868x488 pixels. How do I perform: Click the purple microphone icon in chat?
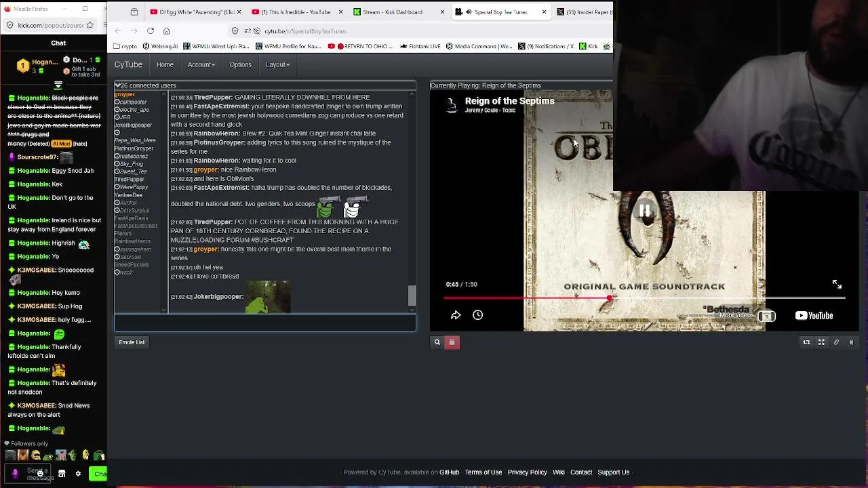click(15, 474)
